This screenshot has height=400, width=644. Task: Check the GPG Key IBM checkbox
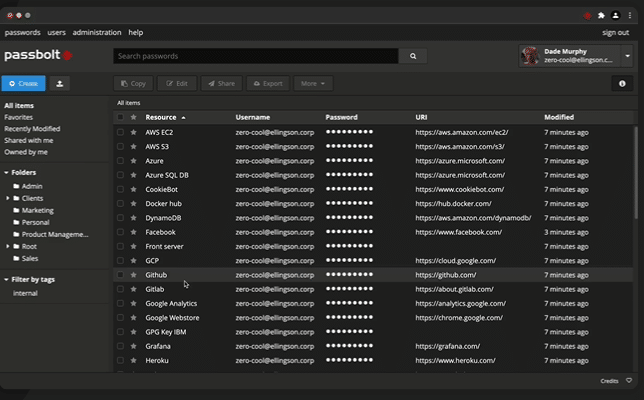(x=120, y=332)
